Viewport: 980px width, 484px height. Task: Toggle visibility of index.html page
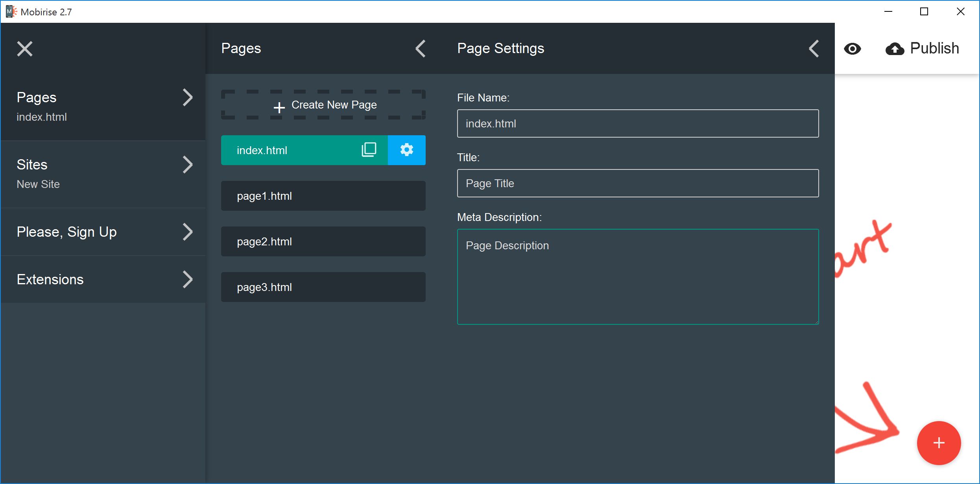[x=851, y=49]
